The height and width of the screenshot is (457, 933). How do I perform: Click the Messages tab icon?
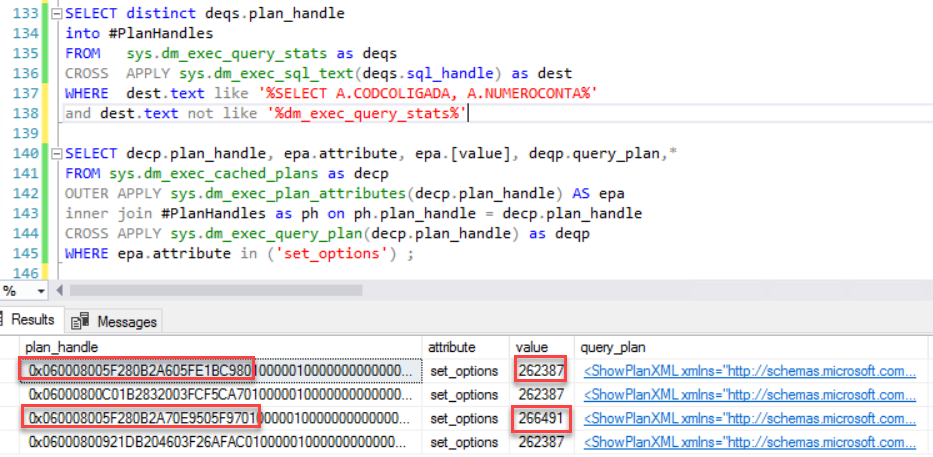click(79, 321)
